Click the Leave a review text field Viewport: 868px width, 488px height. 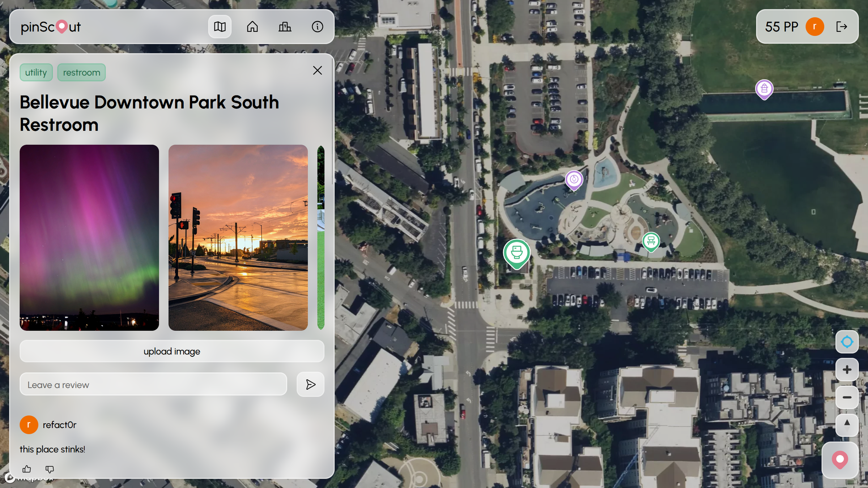tap(153, 384)
